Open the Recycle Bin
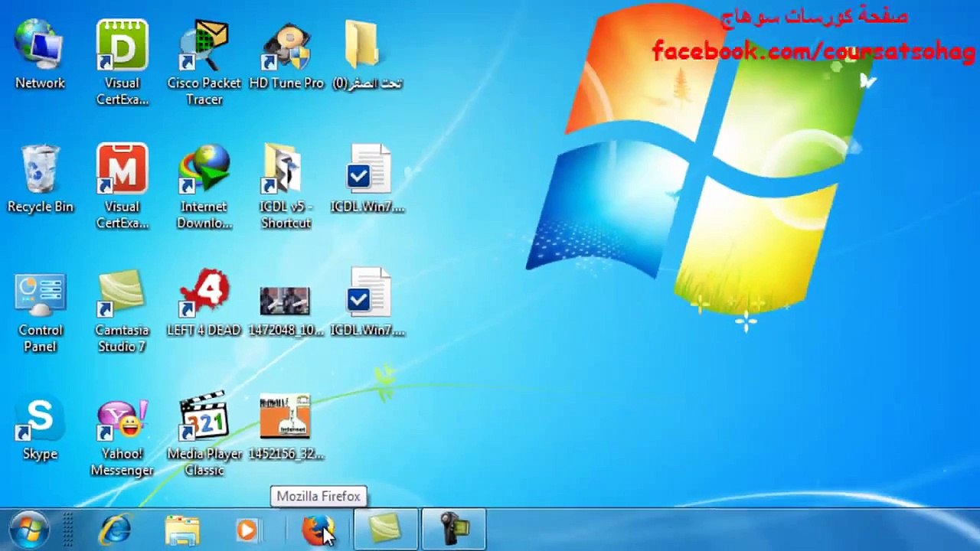Viewport: 980px width, 551px height. coord(40,178)
